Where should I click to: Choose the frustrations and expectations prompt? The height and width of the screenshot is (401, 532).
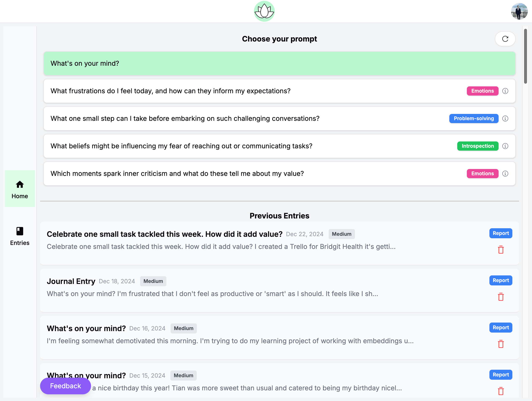click(280, 91)
